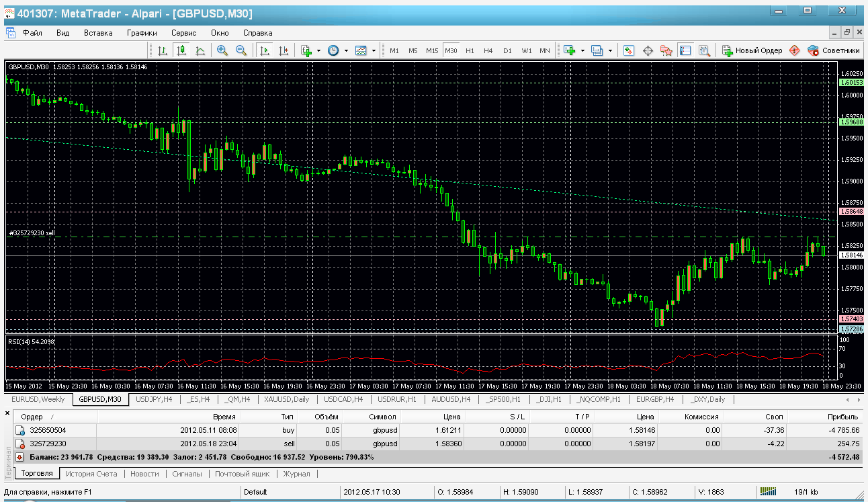Switch to USDJPY,H4 chart tab
868x502 pixels.
click(154, 399)
